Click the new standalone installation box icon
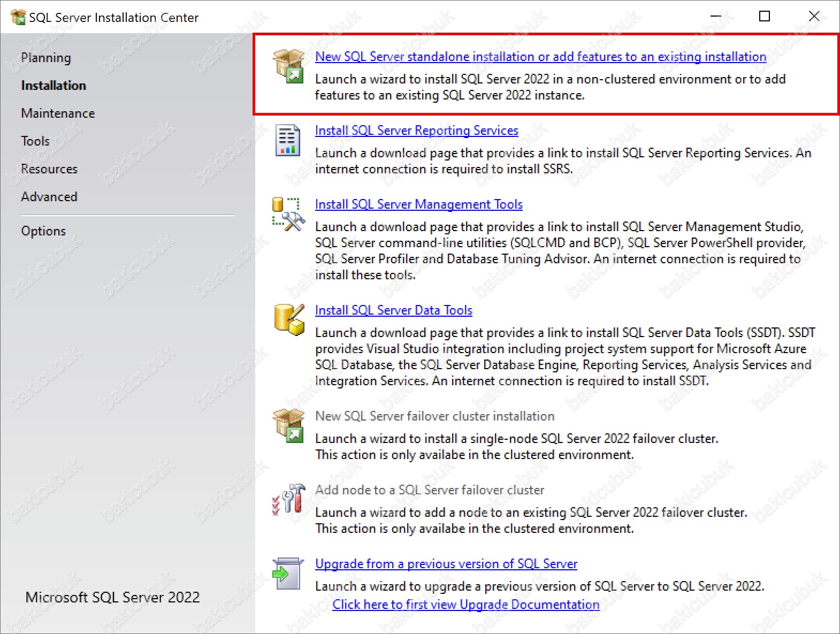This screenshot has width=840, height=634. 288,66
